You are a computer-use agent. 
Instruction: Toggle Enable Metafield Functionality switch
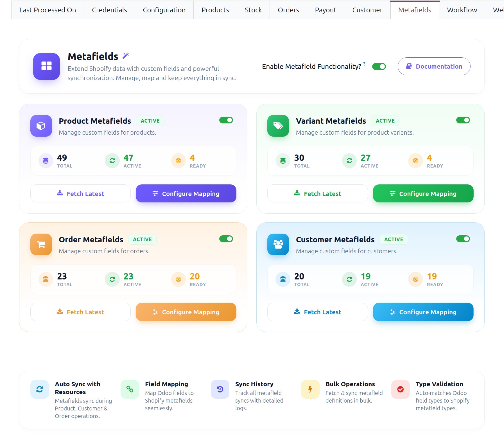(x=379, y=67)
